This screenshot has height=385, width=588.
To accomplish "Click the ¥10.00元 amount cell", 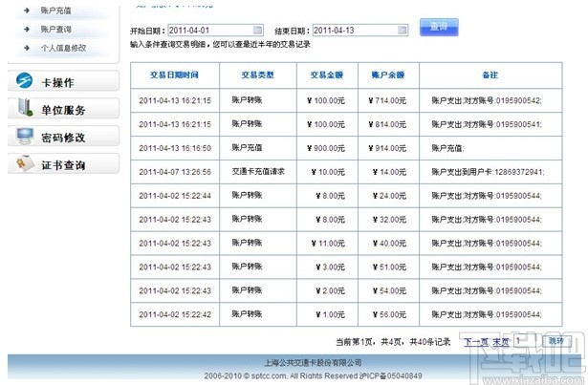I will [x=328, y=172].
